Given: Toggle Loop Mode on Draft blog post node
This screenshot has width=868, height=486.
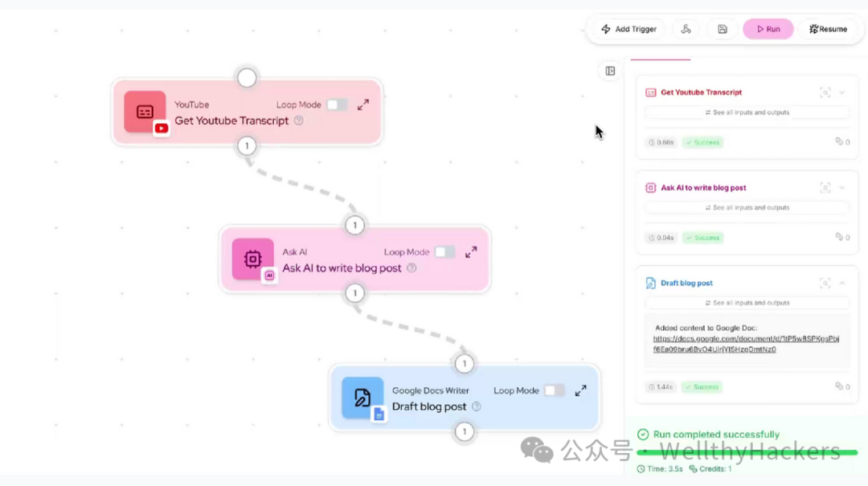Looking at the screenshot, I should 554,390.
